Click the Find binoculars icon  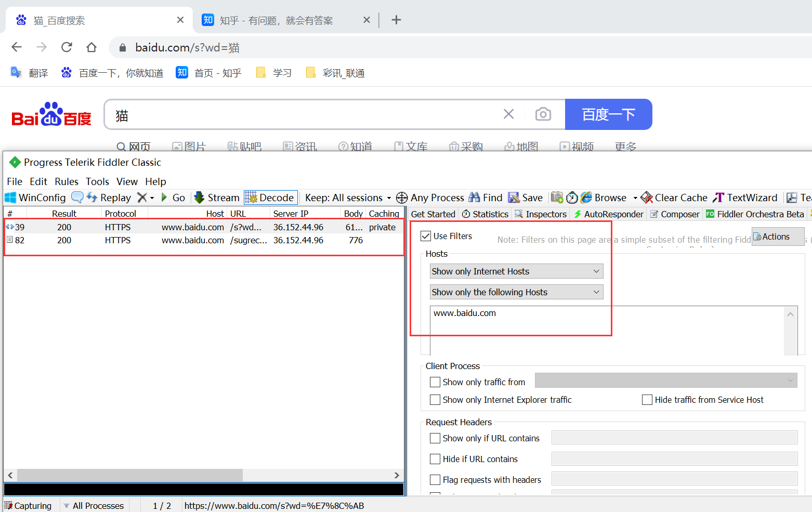[x=474, y=198]
